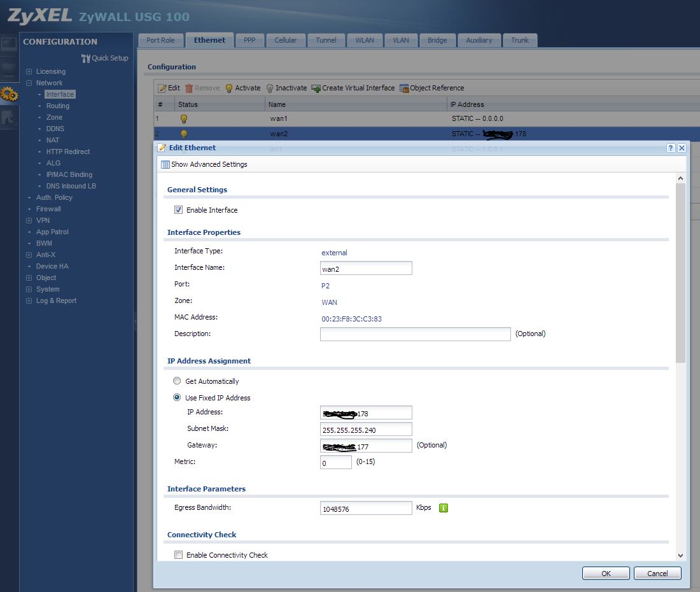Click the Egress Bandwidth info icon
This screenshot has width=700, height=592.
(x=444, y=508)
